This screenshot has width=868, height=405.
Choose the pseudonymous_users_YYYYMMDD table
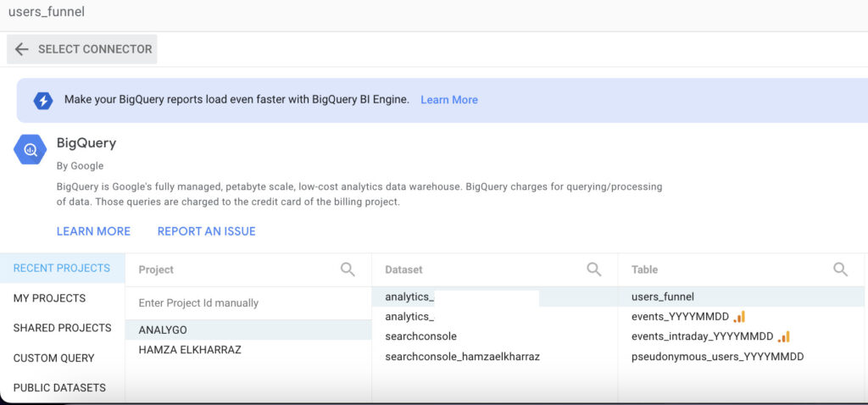(717, 357)
